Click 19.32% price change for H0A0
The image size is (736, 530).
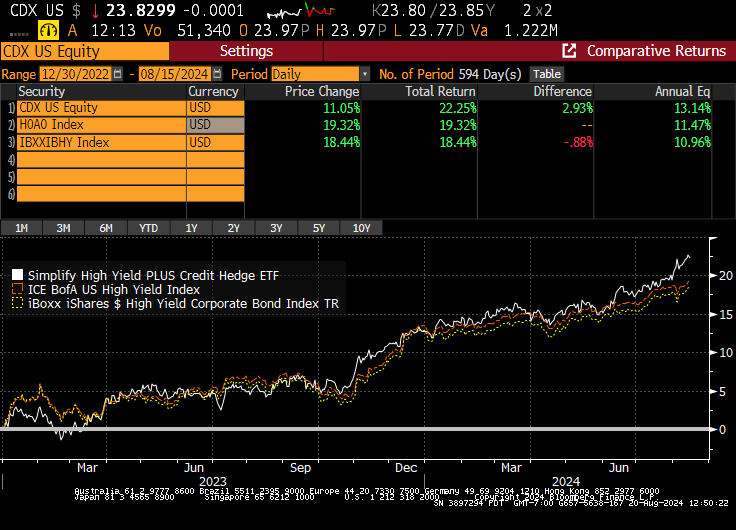coord(342,125)
